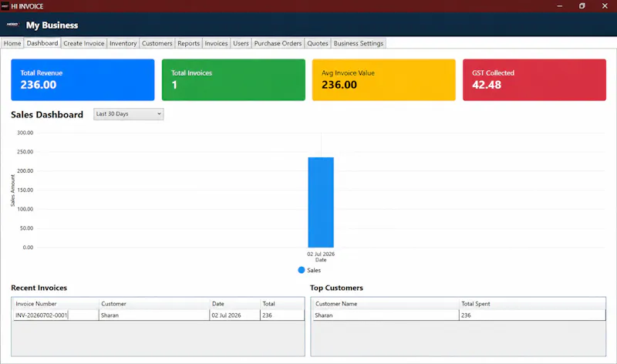Switch to the Create Invoice tab
The width and height of the screenshot is (617, 364).
coord(84,43)
